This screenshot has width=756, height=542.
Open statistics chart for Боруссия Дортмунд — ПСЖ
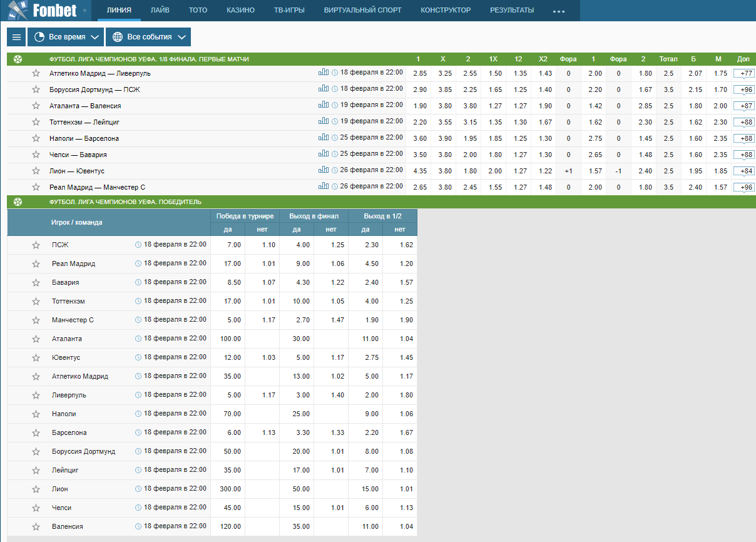324,88
